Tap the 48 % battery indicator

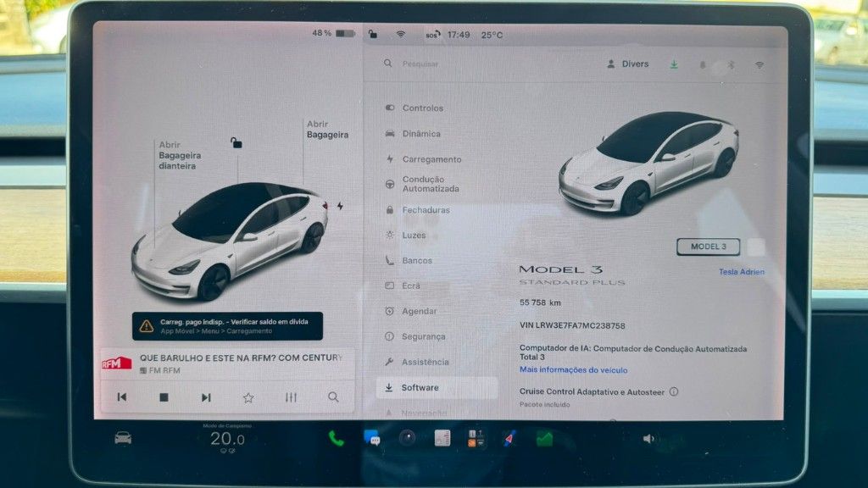[x=333, y=34]
